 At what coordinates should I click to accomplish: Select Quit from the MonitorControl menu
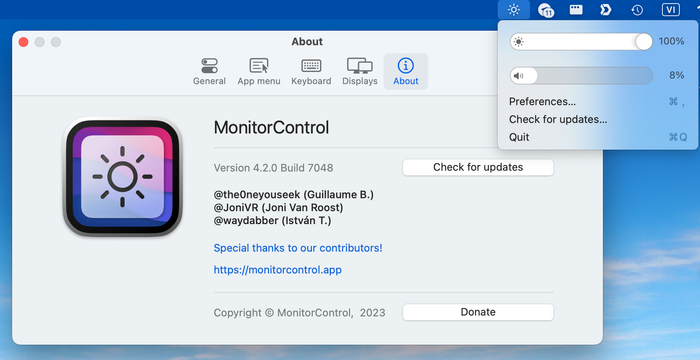tap(598, 137)
